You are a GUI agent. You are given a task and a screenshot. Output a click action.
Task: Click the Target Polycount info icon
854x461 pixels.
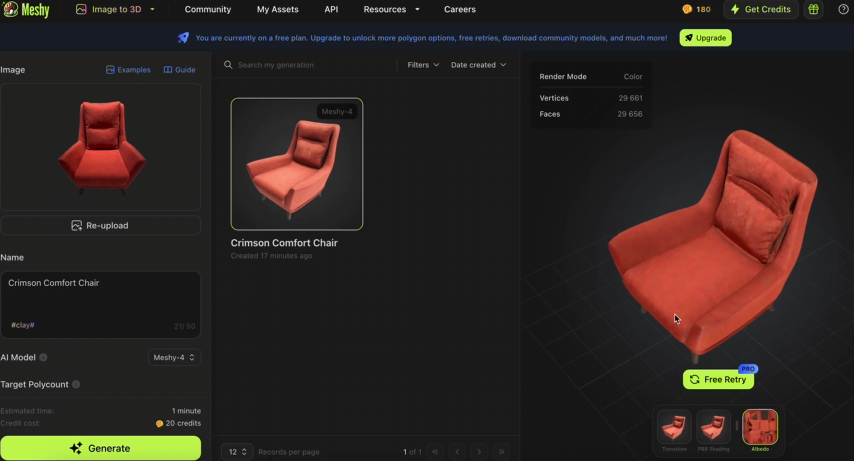(x=76, y=384)
